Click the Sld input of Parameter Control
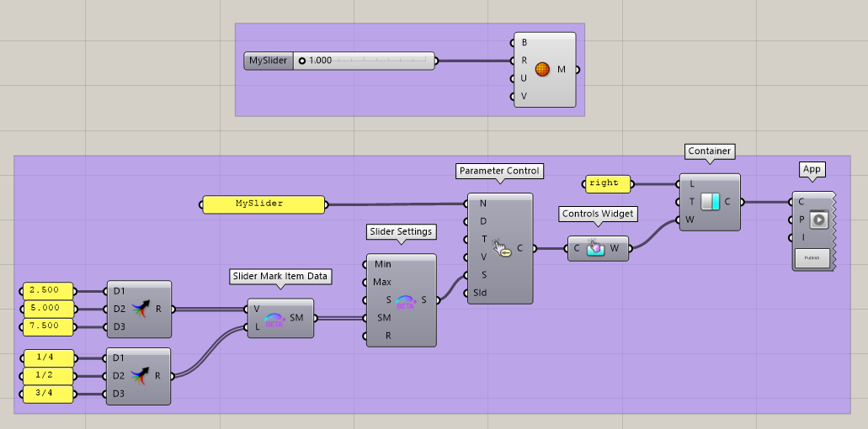868x429 pixels. (480, 293)
